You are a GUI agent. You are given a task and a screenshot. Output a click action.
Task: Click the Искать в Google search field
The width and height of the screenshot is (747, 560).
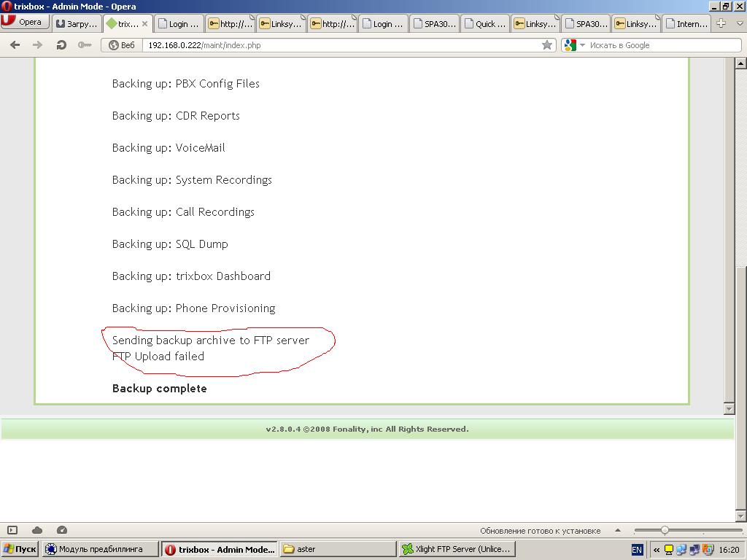663,44
